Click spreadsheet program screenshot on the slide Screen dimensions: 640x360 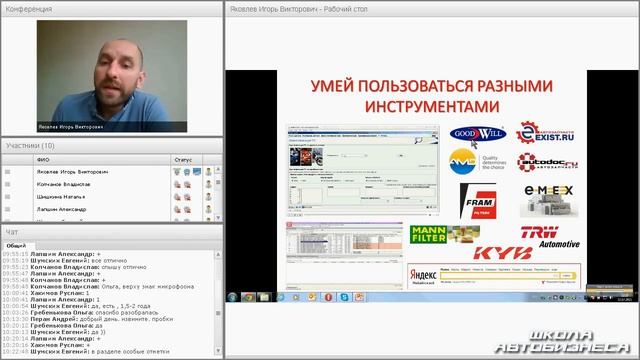tap(344, 256)
